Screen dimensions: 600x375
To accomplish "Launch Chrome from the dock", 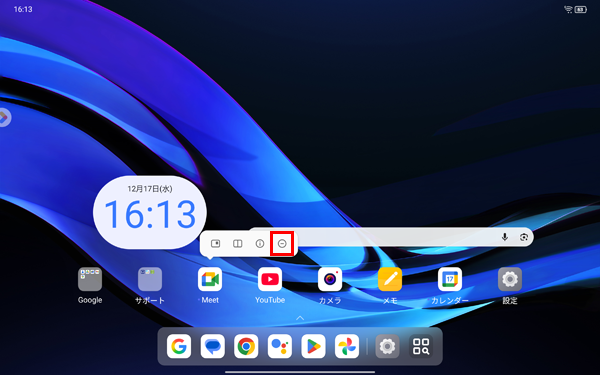I will pyautogui.click(x=246, y=346).
